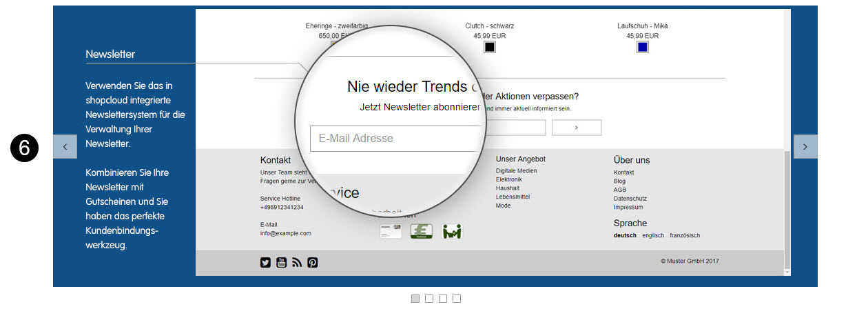The height and width of the screenshot is (309, 868).
Task: Select the second carousel indicator square
Action: pos(429,299)
